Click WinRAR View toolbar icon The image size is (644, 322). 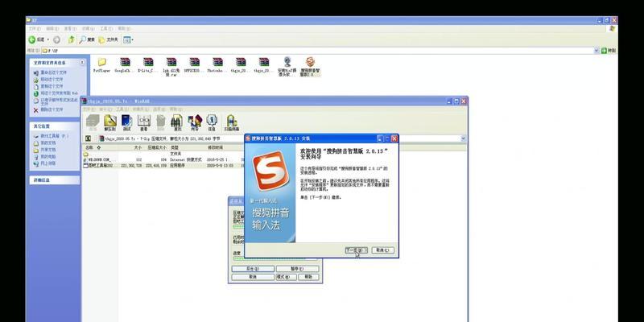[x=144, y=122]
